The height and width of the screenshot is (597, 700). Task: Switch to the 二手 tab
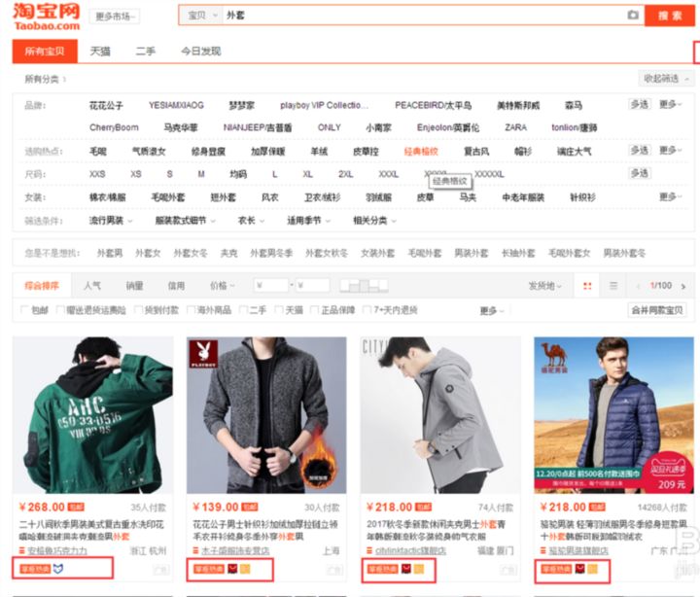pos(146,52)
